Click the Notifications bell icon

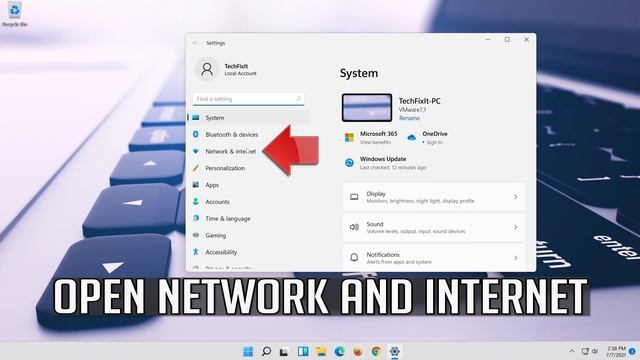(x=354, y=257)
